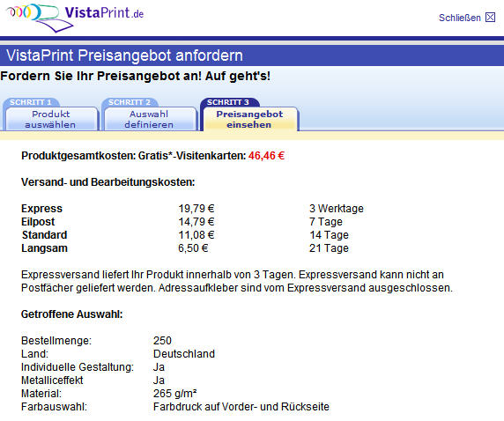The height and width of the screenshot is (421, 504).
Task: Click the Getroffene Auswahl heading
Action: [72, 314]
